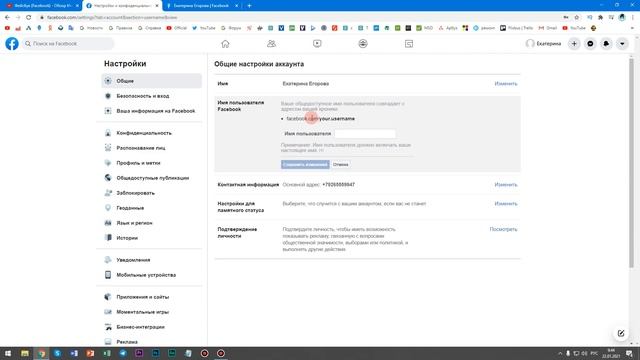Screen dimensions: 640x360
Task: Open Екатерина profile link in header
Action: click(x=544, y=44)
